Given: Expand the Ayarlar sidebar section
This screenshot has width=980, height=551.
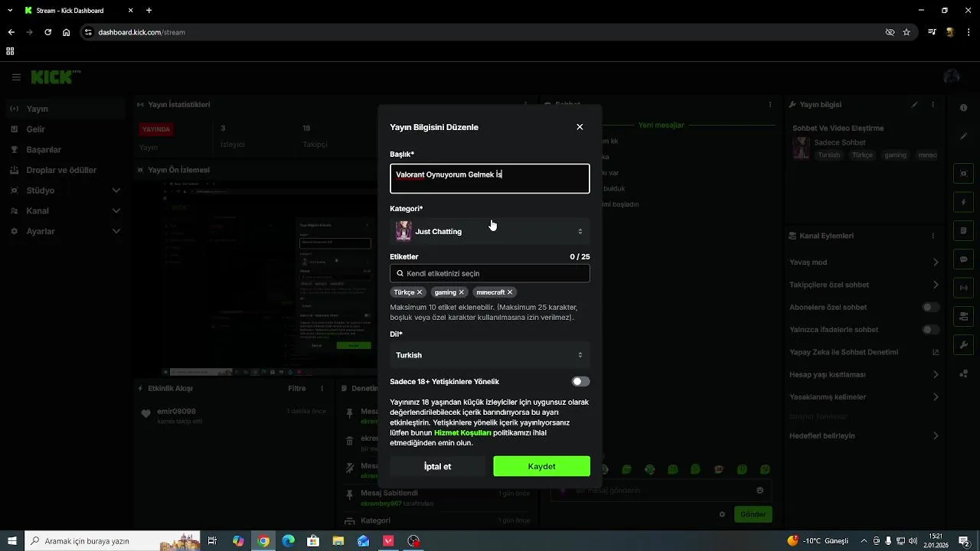Looking at the screenshot, I should coord(64,231).
